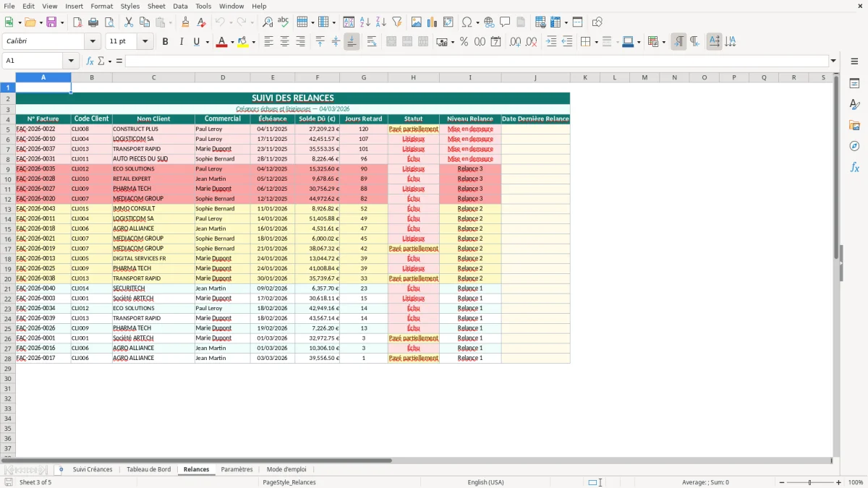Insert a hyperlink
The image size is (868, 488).
point(489,22)
